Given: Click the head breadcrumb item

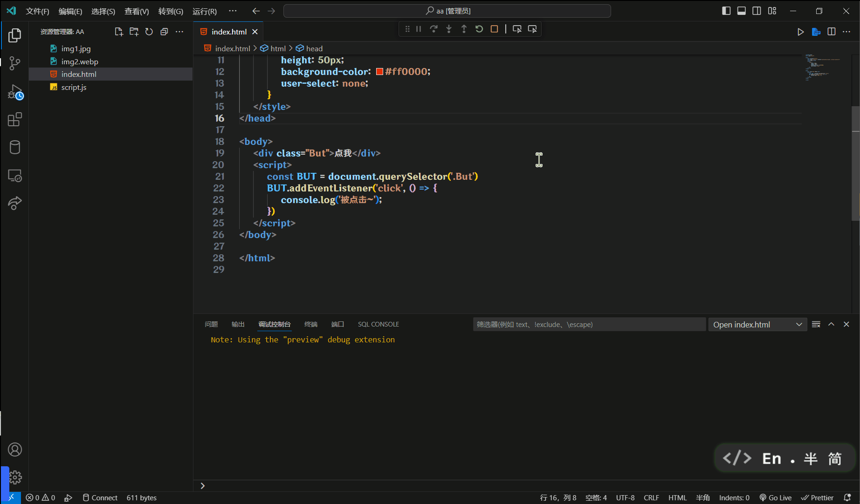Looking at the screenshot, I should 314,48.
